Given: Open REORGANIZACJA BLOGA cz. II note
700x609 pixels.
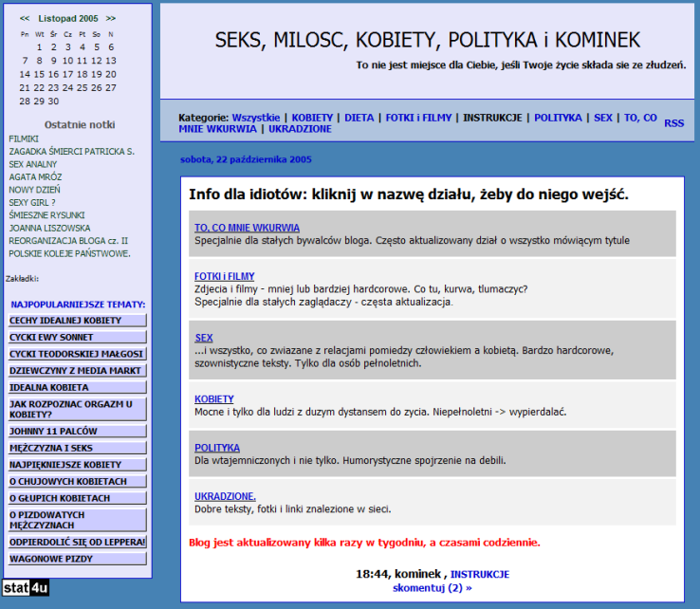Looking at the screenshot, I should pos(68,241).
